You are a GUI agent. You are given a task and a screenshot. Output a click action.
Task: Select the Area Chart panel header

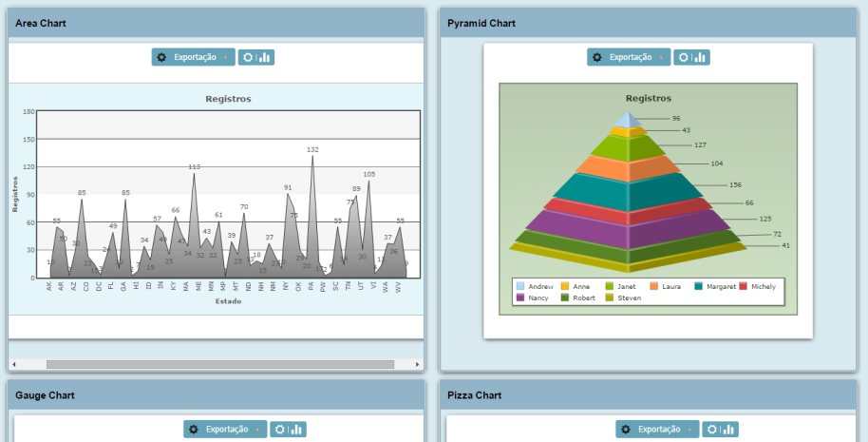coord(216,23)
